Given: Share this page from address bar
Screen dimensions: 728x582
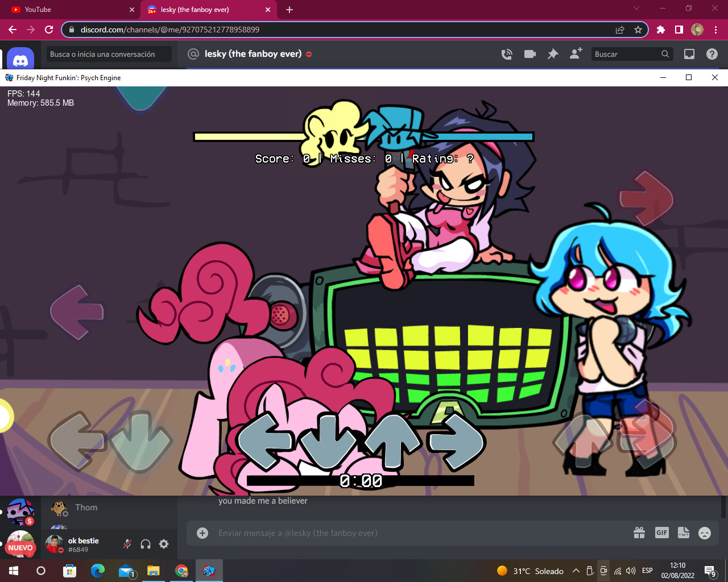Looking at the screenshot, I should point(620,30).
